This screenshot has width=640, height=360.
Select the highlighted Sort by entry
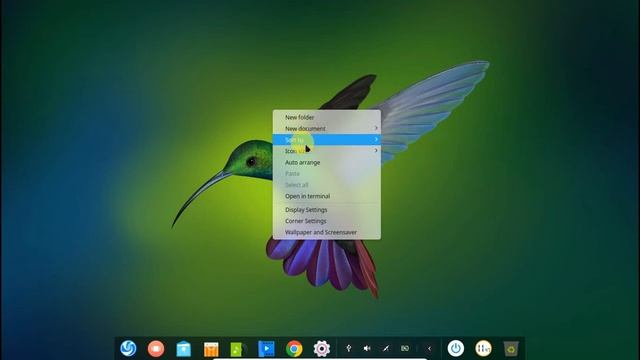click(x=327, y=140)
